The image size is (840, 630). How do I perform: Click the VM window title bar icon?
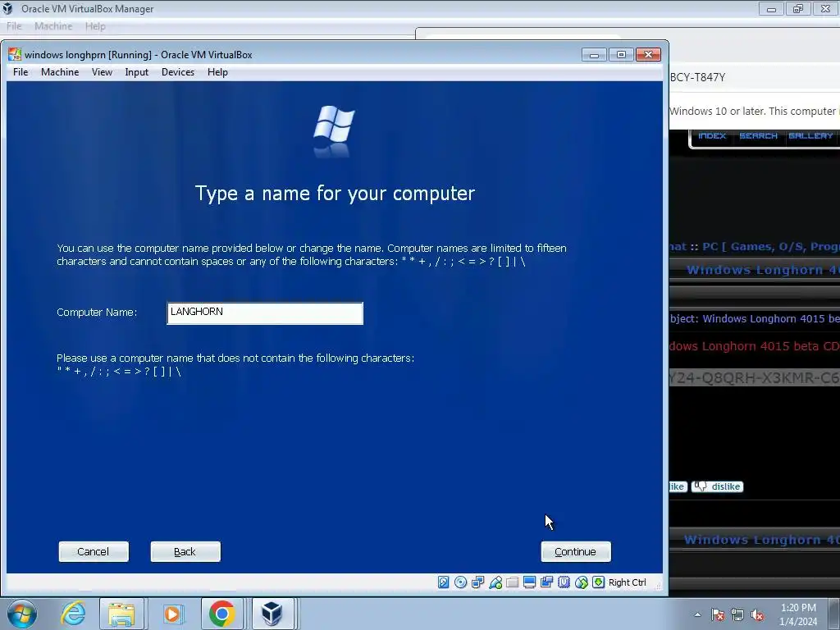(x=15, y=55)
